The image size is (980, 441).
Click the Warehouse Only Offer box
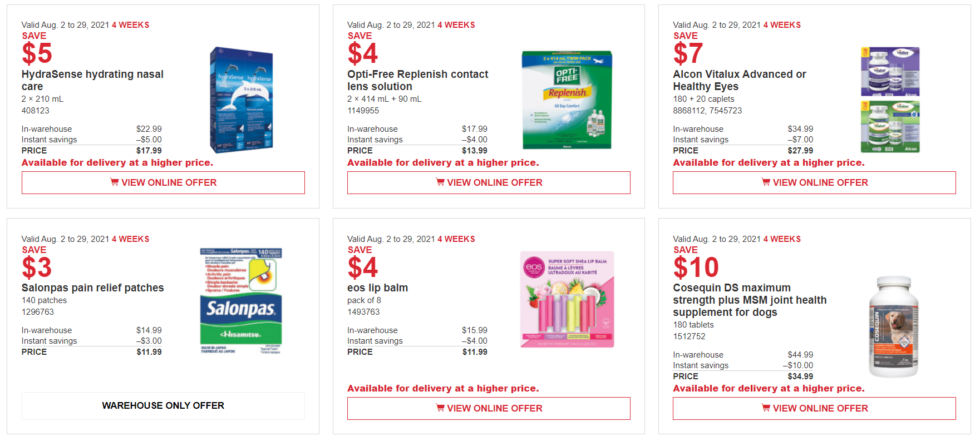pos(163,405)
